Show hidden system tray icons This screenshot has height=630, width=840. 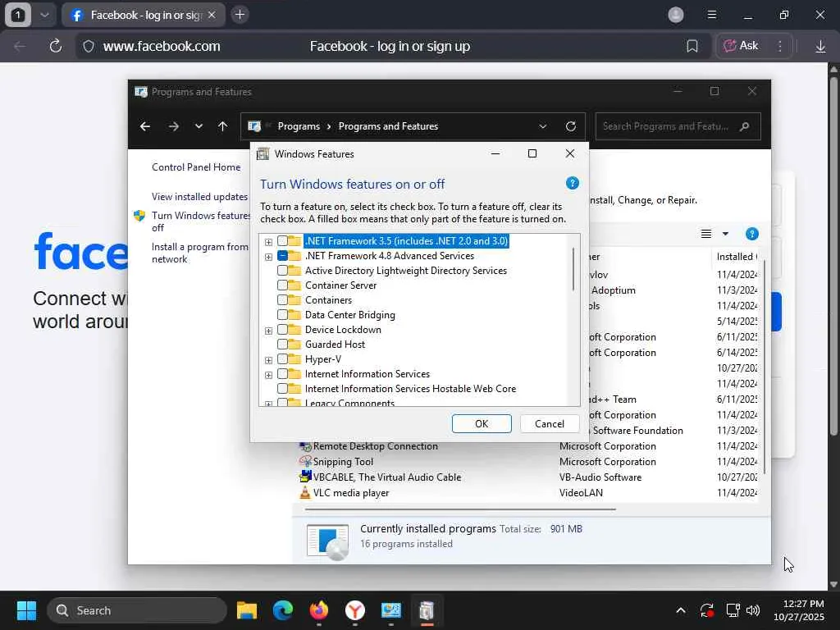click(680, 610)
